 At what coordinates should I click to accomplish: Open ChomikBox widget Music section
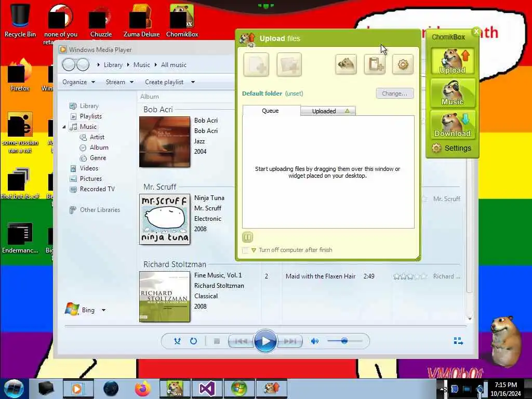pos(453,92)
